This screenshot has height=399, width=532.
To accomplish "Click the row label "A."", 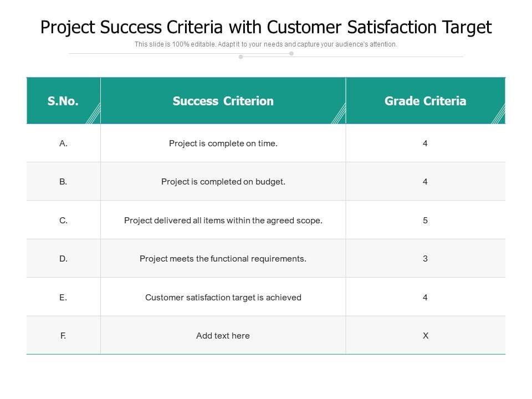I will pos(63,144).
